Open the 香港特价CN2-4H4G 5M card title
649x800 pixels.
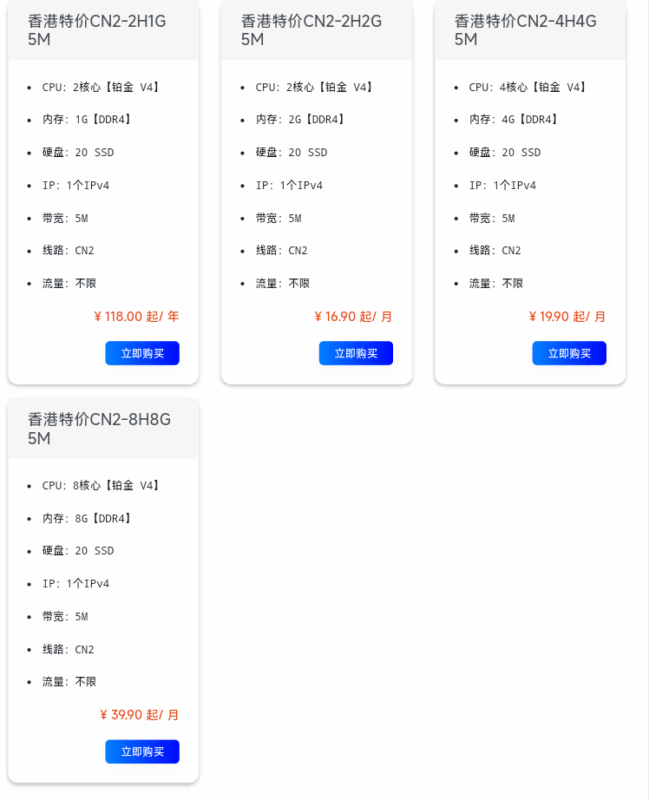pos(525,30)
